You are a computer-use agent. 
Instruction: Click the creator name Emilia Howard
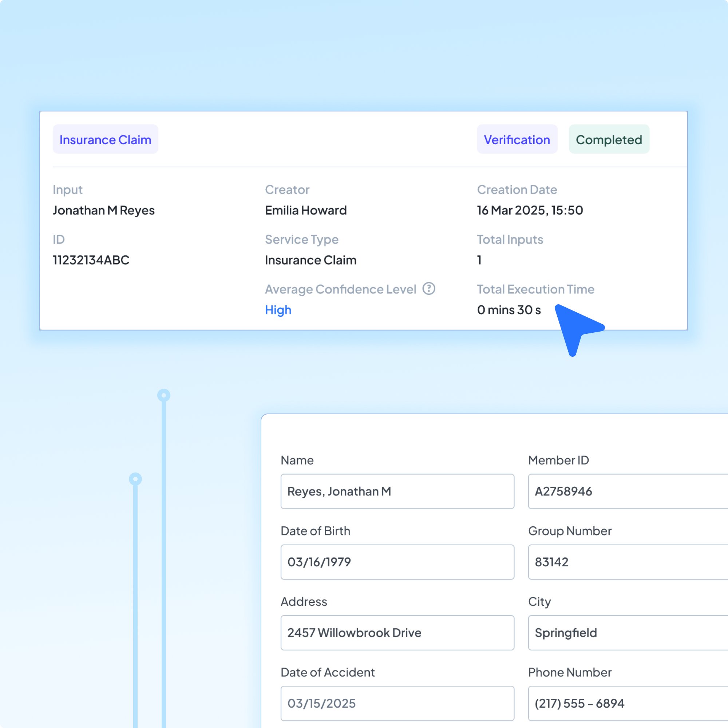306,210
